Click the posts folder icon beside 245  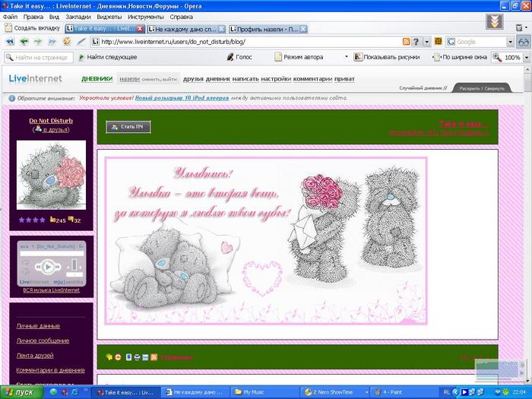click(53, 220)
